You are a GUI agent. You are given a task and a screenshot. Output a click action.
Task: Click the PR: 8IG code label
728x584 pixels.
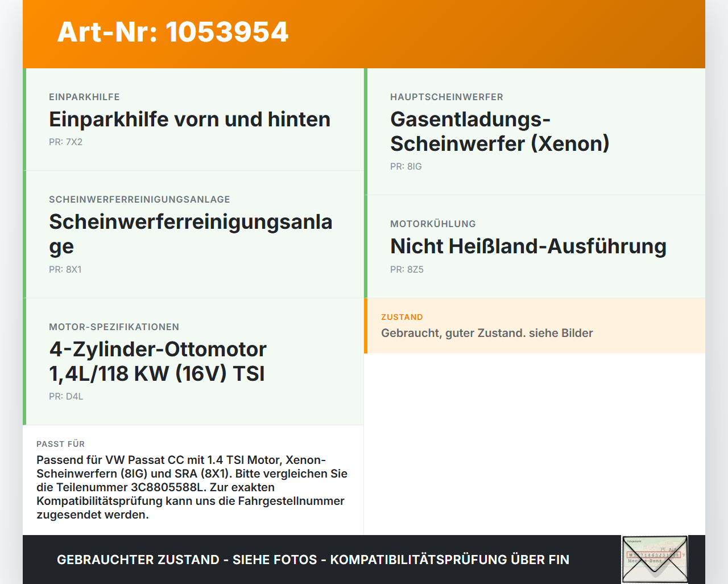(x=406, y=167)
